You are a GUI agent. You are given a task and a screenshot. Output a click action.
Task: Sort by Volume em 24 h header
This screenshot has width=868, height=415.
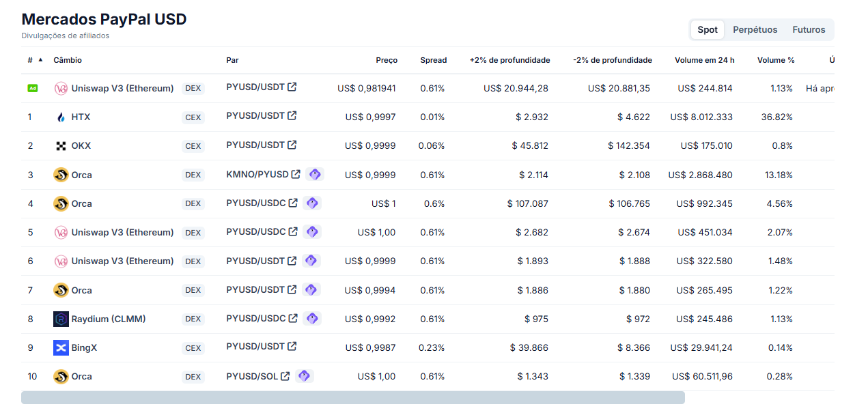[x=705, y=60]
